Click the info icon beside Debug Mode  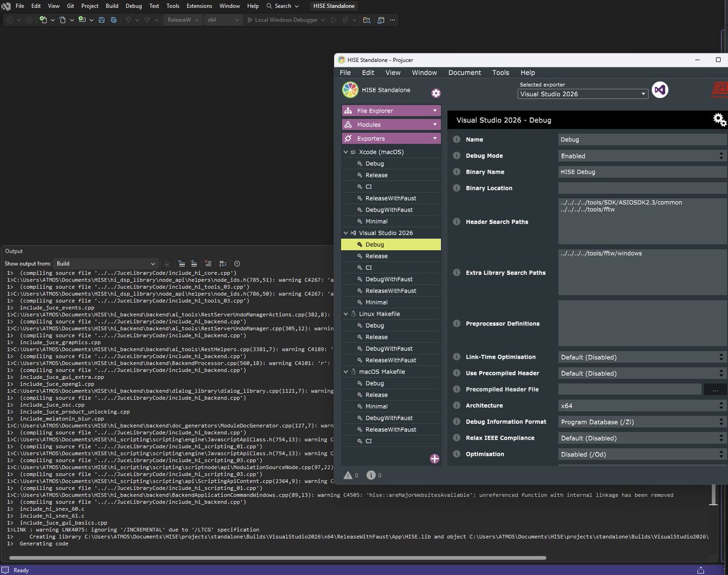[457, 156]
